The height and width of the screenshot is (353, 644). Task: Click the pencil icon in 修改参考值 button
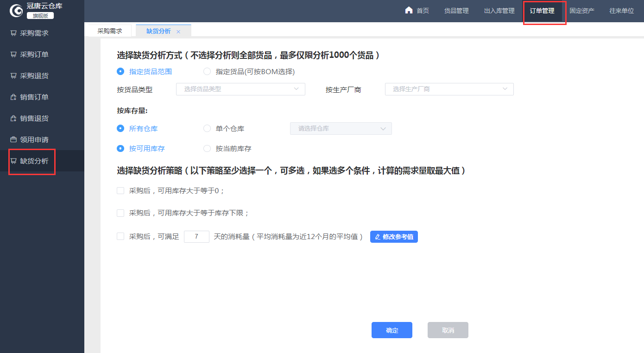(378, 237)
